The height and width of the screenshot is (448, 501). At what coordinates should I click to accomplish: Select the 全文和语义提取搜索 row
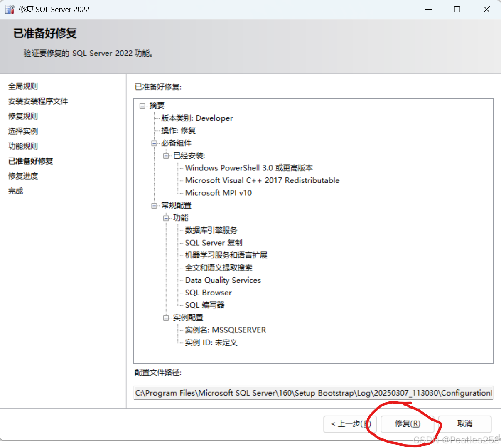point(219,268)
